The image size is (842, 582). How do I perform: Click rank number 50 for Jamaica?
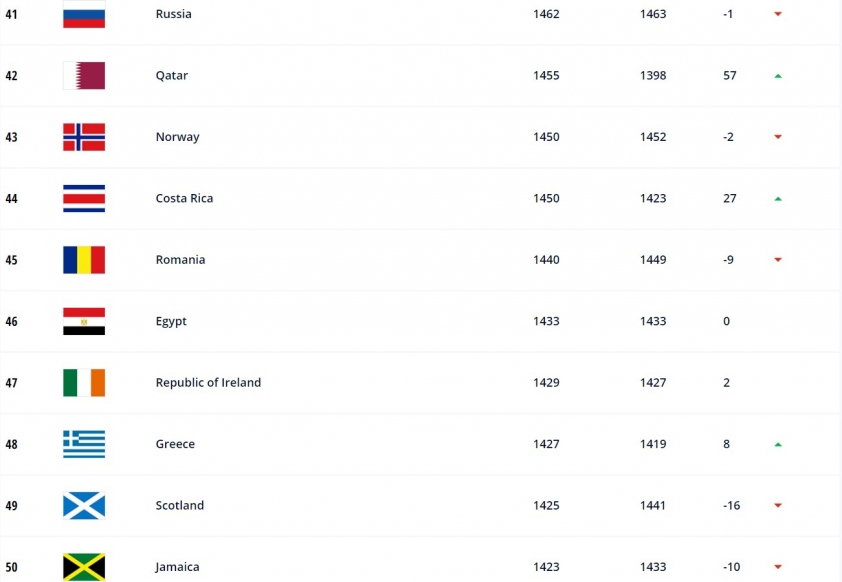pyautogui.click(x=11, y=567)
